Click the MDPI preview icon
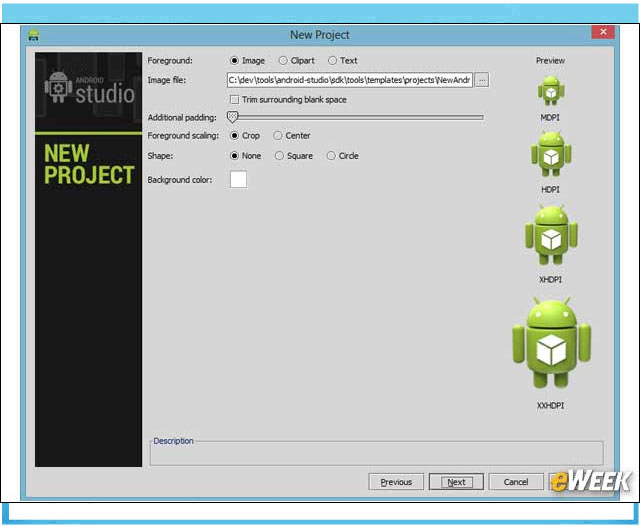640x526 pixels. coord(551,91)
